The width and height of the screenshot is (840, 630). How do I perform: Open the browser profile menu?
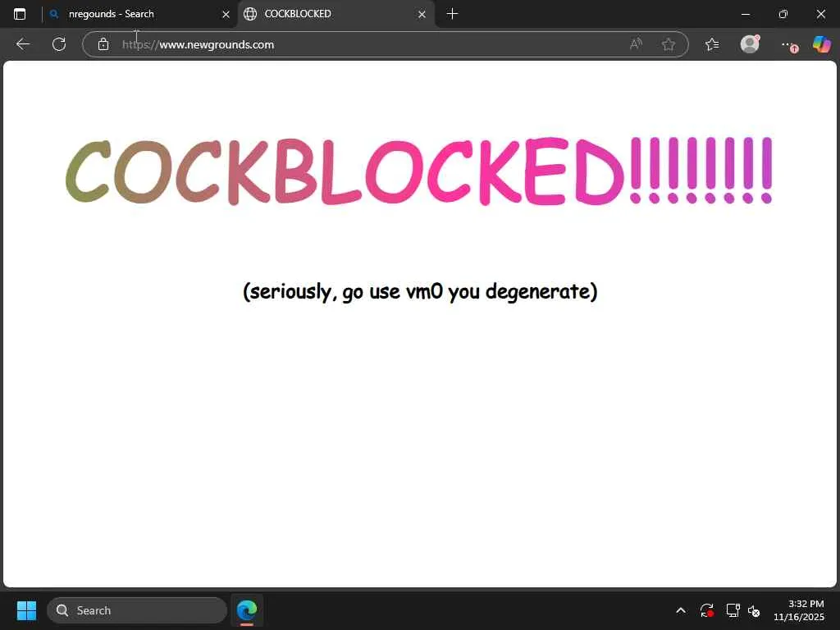pos(750,44)
